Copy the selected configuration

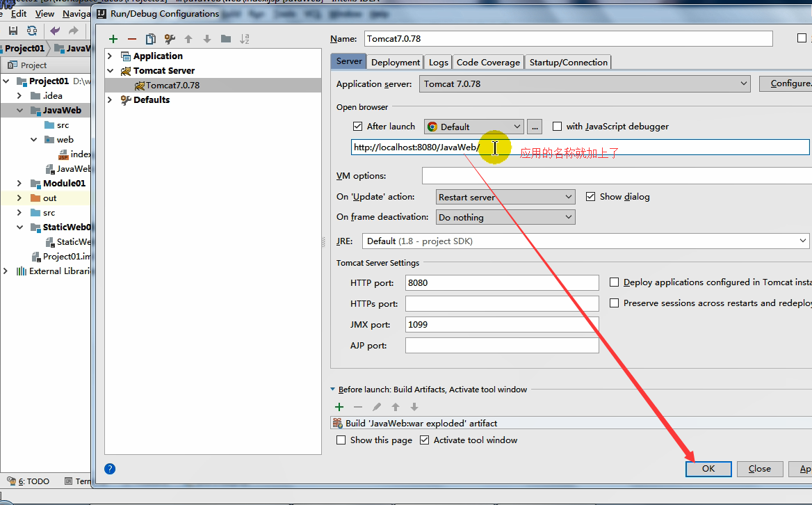tap(151, 39)
